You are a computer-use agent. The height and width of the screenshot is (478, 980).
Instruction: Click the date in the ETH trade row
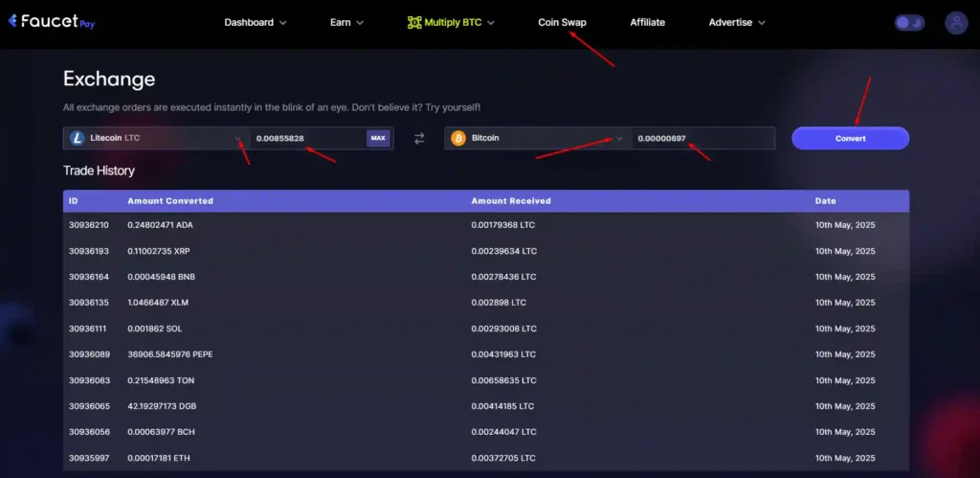[x=845, y=458]
